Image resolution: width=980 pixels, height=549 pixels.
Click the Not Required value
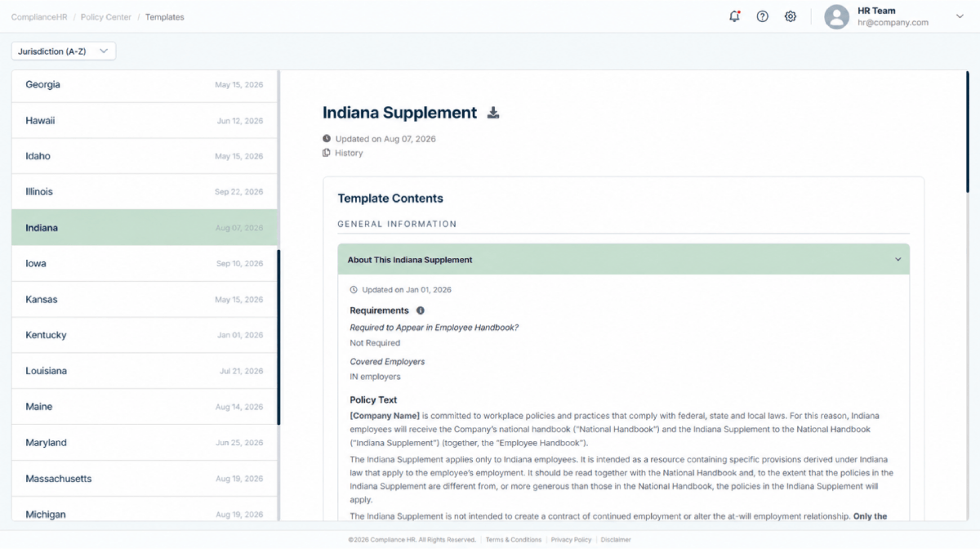click(375, 343)
